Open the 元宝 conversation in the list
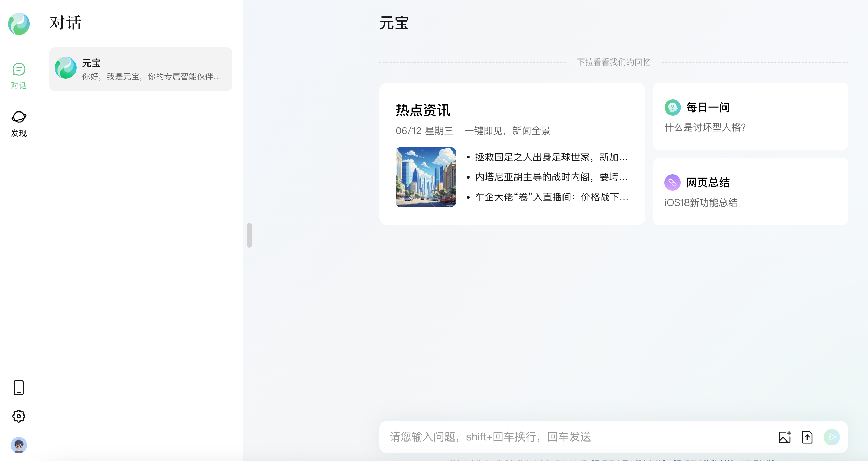Image resolution: width=868 pixels, height=461 pixels. tap(140, 69)
